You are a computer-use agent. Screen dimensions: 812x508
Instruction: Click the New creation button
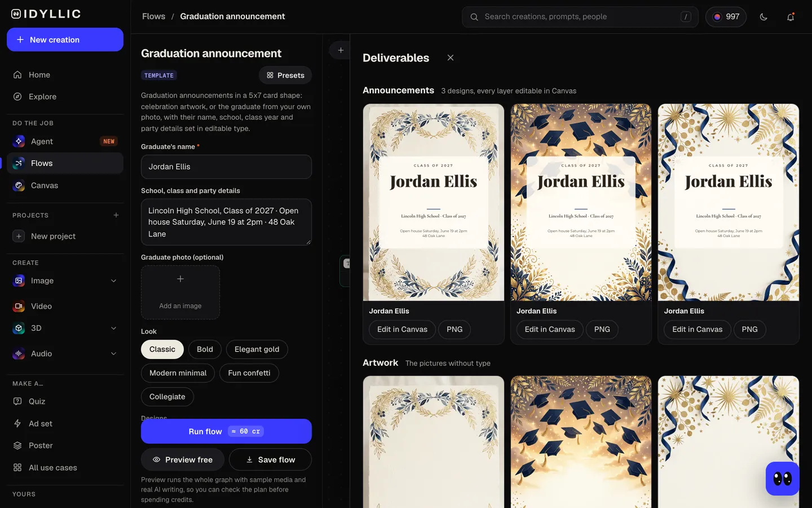[65, 40]
